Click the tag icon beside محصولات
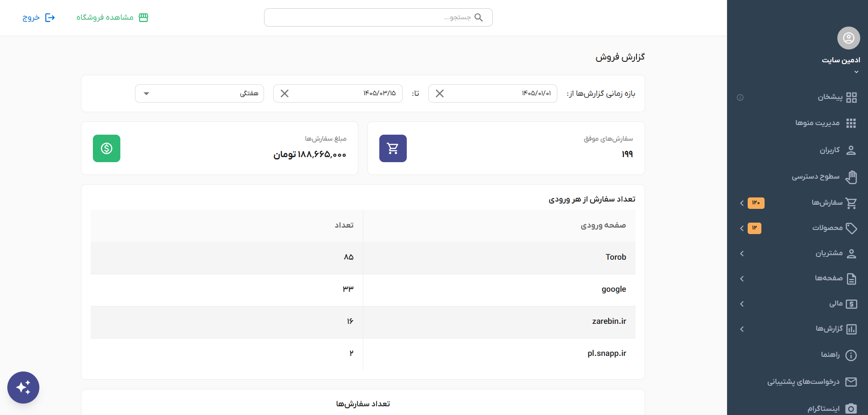 click(x=851, y=228)
